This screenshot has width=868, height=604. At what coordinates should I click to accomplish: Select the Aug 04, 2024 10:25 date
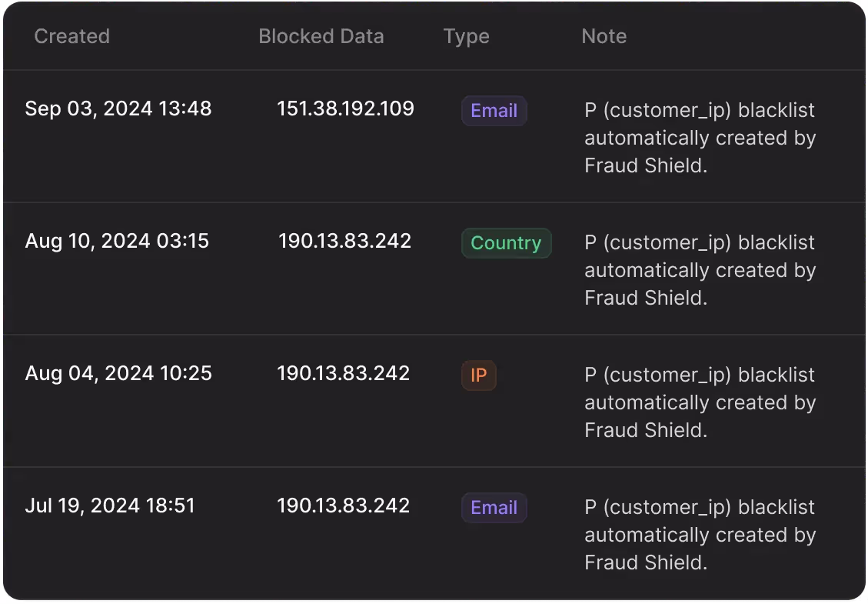coord(118,373)
